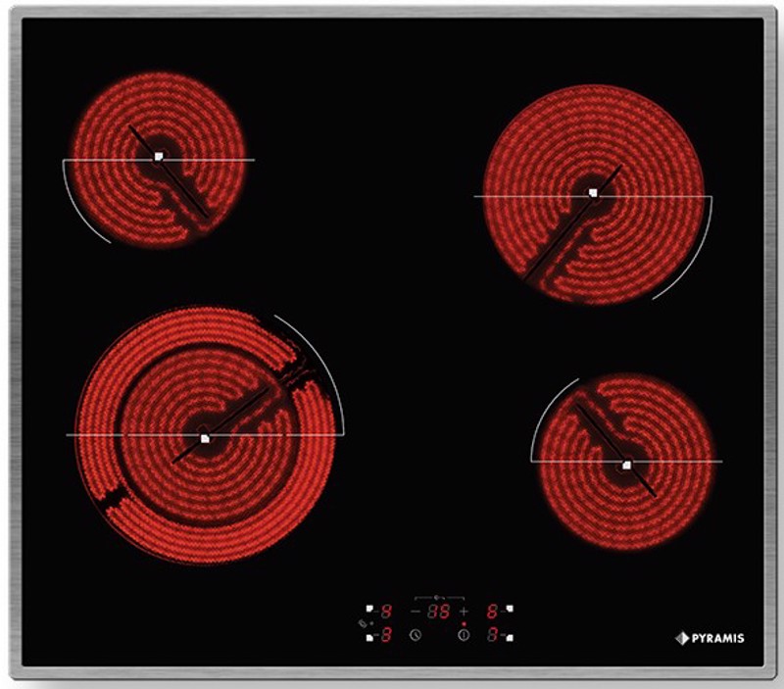Select the rear-left zone selector key
Viewport: 784px width, 689px height.
point(369,609)
